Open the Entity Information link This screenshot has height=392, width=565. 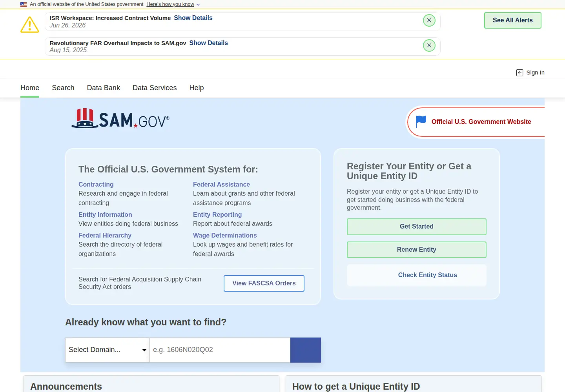(105, 215)
